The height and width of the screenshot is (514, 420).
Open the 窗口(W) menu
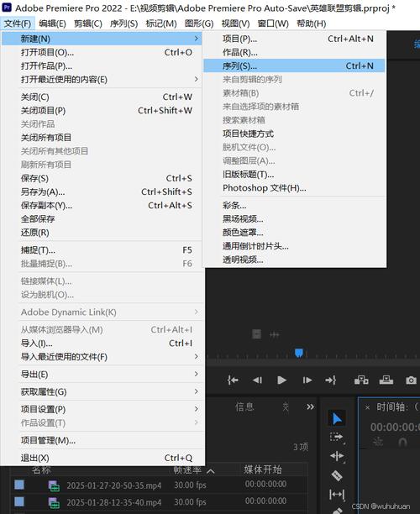[x=273, y=24]
